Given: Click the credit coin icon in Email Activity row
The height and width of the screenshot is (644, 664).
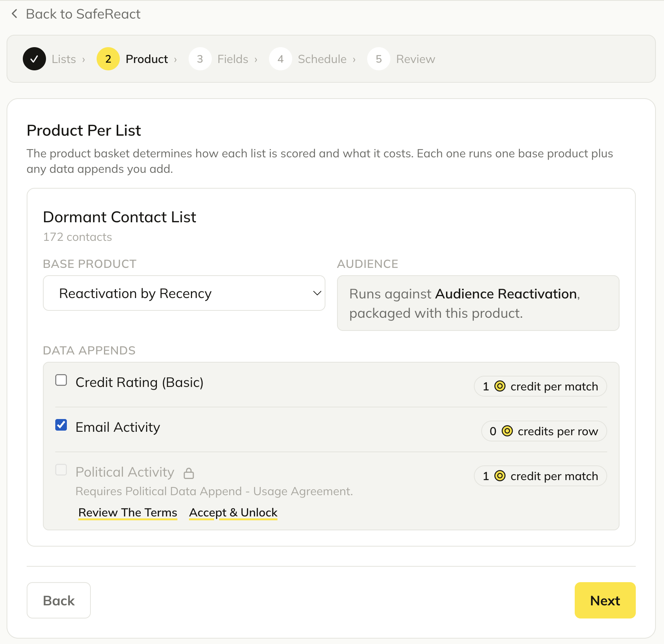Looking at the screenshot, I should (x=507, y=431).
